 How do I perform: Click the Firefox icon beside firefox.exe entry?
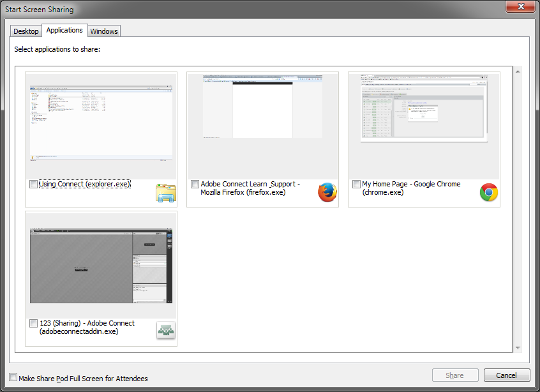point(327,192)
